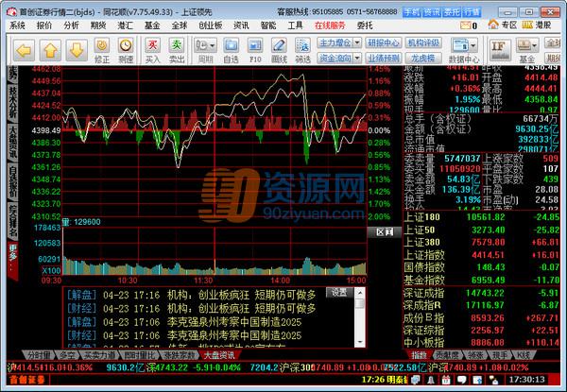This screenshot has height=392, width=567.
Task: Click the network users icon in status bar
Action: 493,380
